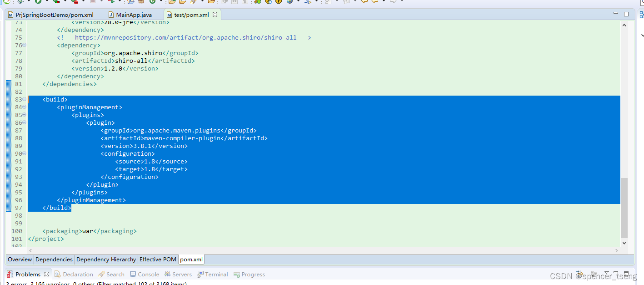Place cursor on shiro-all artifactId text
Screen dimensions: 644x285
point(131,61)
